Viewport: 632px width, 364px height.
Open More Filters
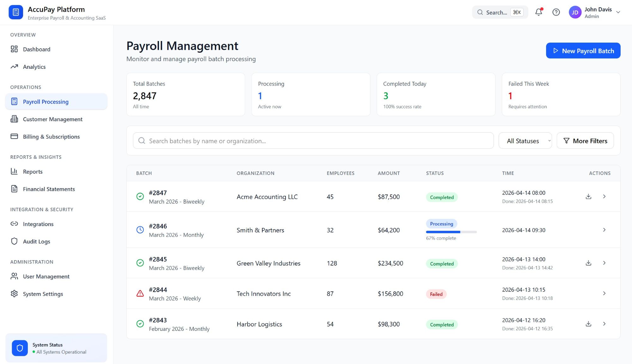[585, 140]
